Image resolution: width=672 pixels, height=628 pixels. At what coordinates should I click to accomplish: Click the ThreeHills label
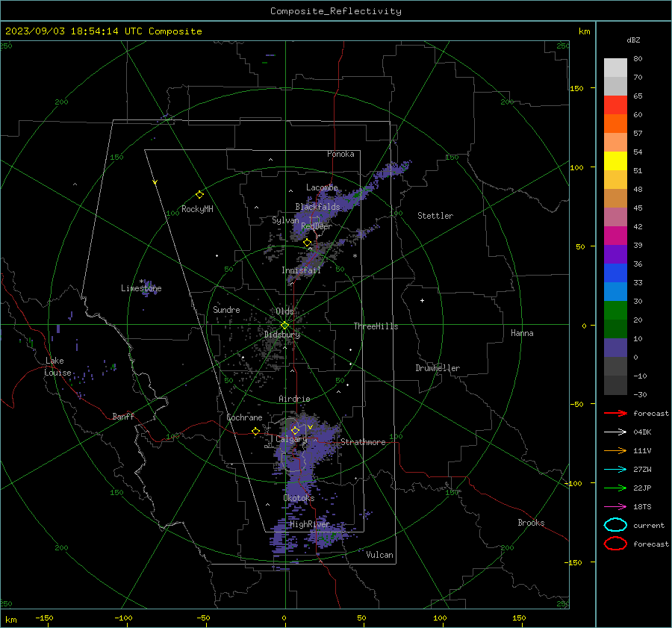[x=376, y=326]
